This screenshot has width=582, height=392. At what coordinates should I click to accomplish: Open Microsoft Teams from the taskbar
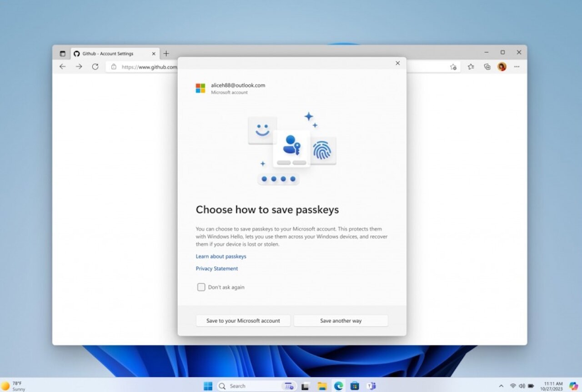click(371, 386)
